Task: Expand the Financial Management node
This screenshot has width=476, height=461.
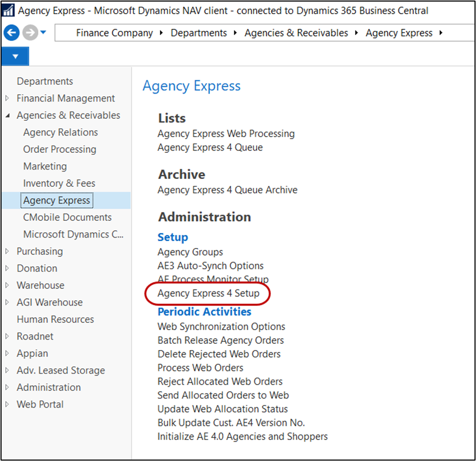Action: (7, 98)
